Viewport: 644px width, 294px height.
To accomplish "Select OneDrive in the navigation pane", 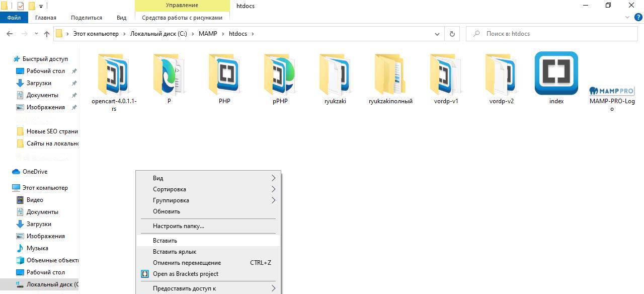I will tap(35, 172).
